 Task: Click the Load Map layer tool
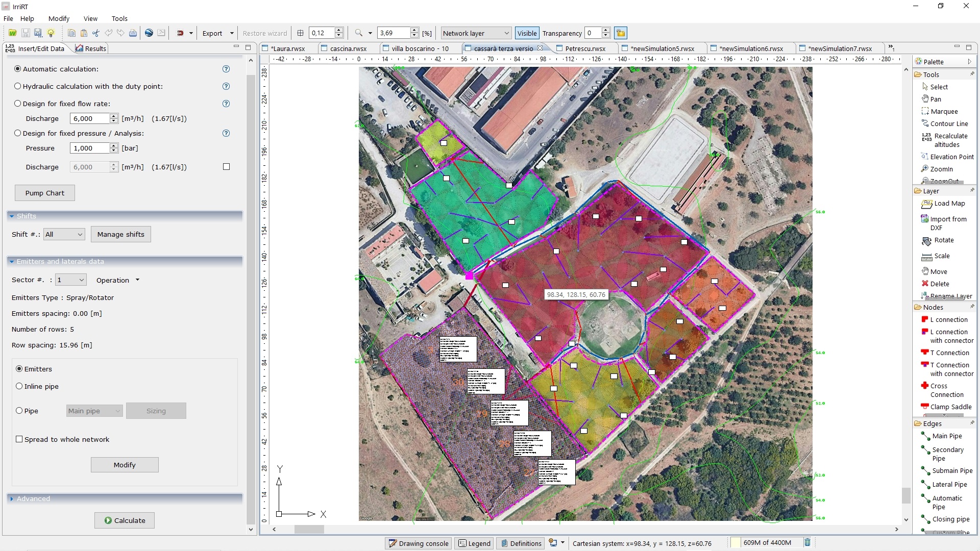click(x=949, y=203)
